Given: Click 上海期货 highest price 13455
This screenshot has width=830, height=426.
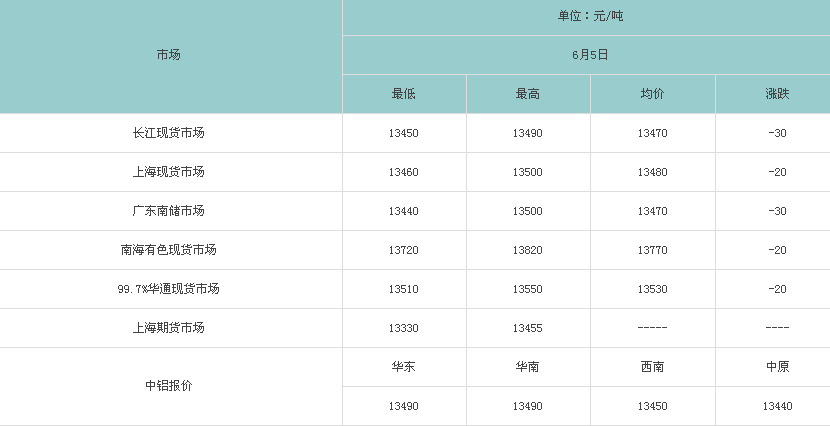Looking at the screenshot, I should pyautogui.click(x=528, y=328).
